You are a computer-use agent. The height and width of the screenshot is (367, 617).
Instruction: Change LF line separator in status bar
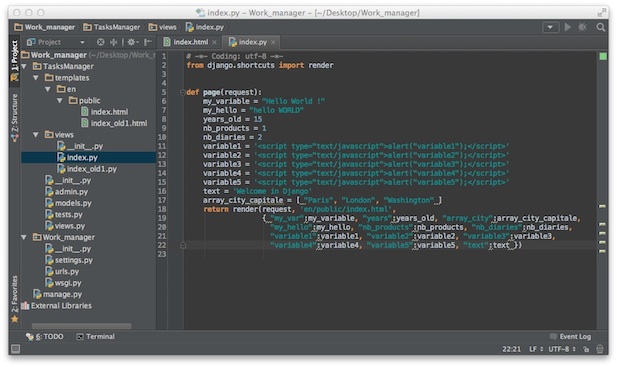[x=536, y=349]
